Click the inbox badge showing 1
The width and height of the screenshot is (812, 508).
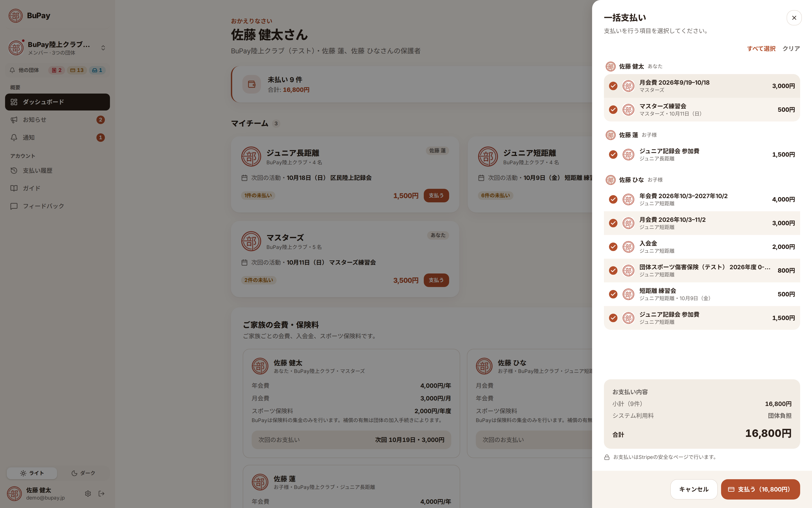[x=97, y=70]
